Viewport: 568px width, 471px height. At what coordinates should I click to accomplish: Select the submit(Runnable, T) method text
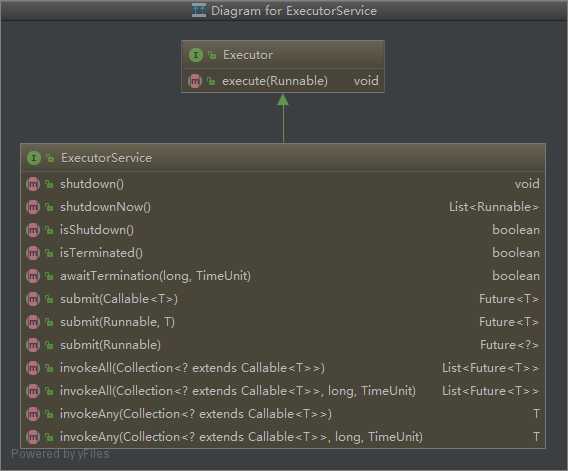(x=117, y=322)
